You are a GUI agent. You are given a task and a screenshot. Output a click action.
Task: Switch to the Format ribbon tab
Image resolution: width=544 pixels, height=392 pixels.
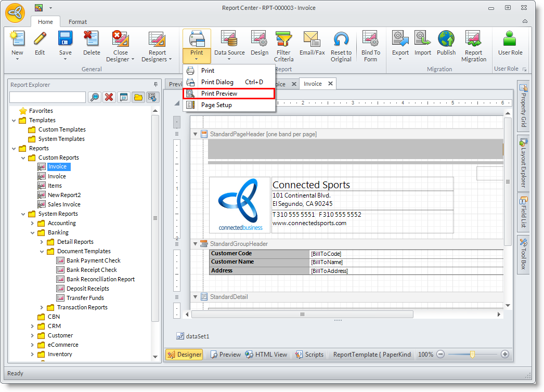pyautogui.click(x=78, y=22)
